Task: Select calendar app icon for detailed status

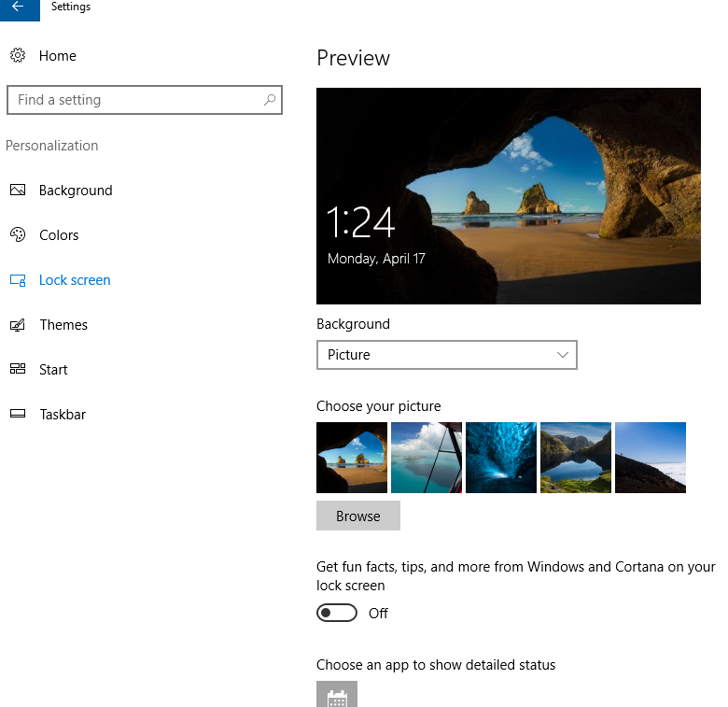Action: coord(337,695)
